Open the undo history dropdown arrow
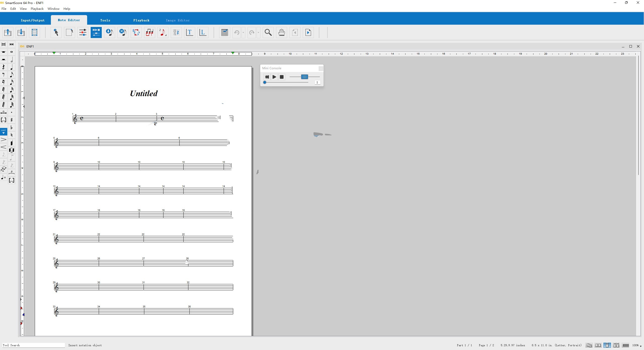The width and height of the screenshot is (644, 350). tap(243, 32)
